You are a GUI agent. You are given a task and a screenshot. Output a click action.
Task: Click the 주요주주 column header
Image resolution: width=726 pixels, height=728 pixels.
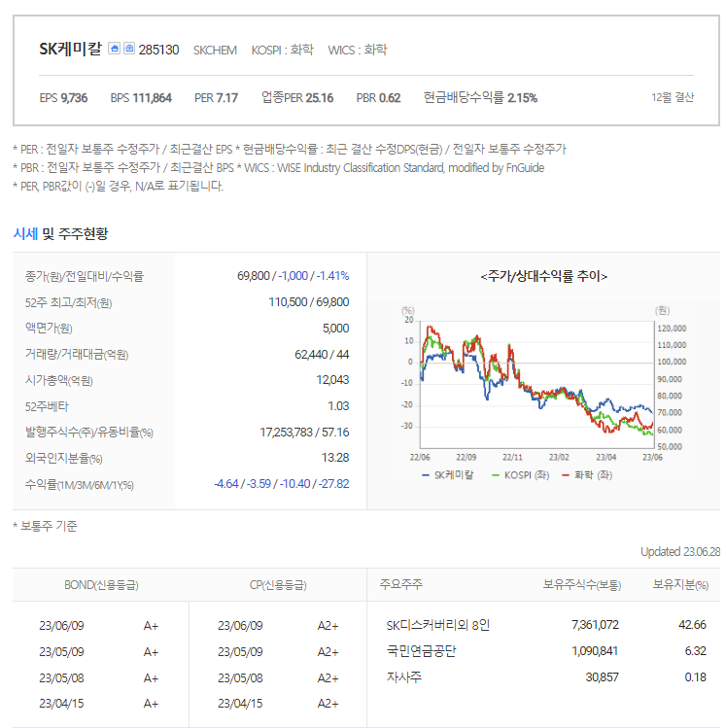coord(401,584)
